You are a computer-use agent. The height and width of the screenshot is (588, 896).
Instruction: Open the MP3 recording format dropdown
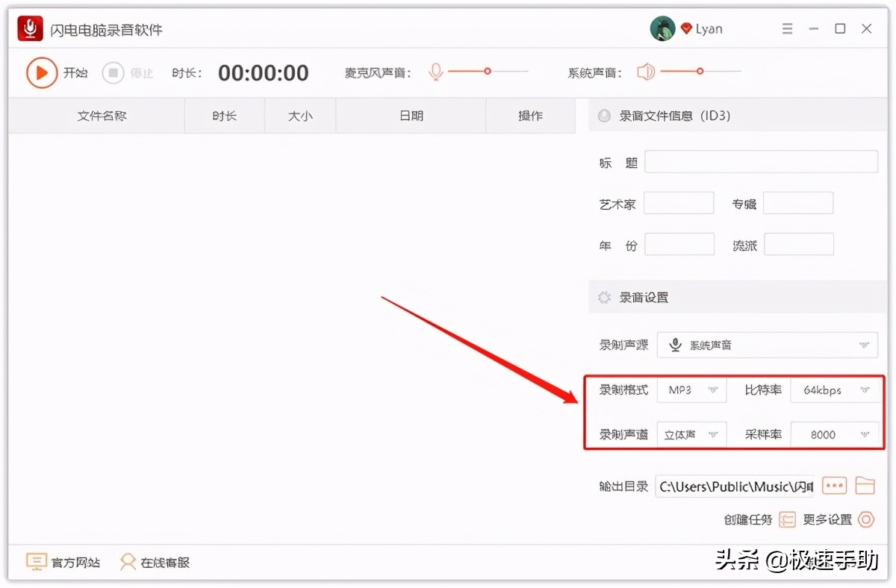coord(691,390)
